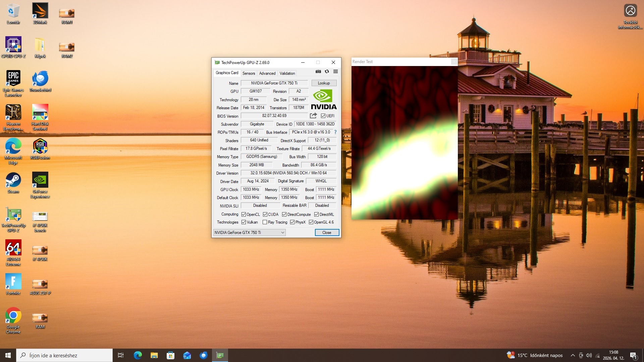
Task: Click the taskbar search input field
Action: [x=64, y=355]
